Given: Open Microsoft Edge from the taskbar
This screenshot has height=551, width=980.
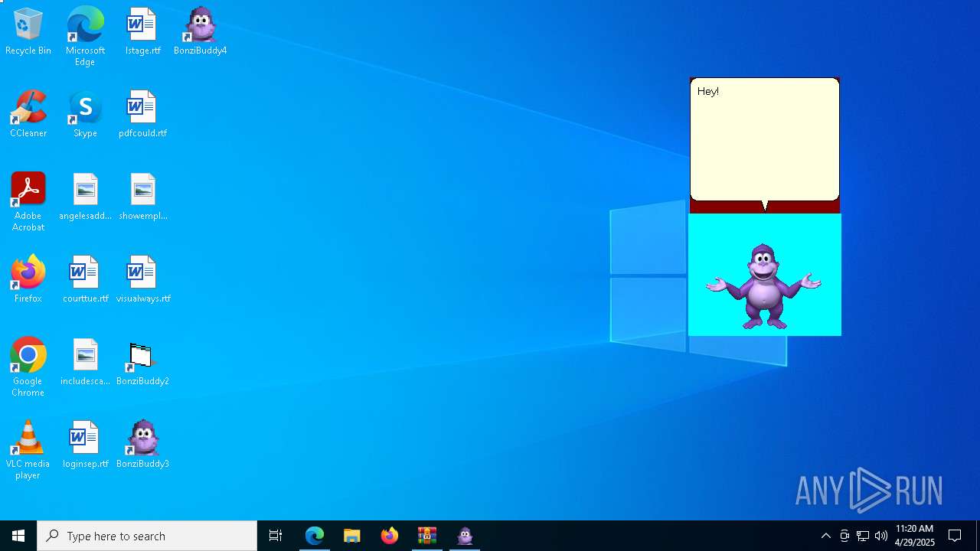Looking at the screenshot, I should pyautogui.click(x=315, y=536).
